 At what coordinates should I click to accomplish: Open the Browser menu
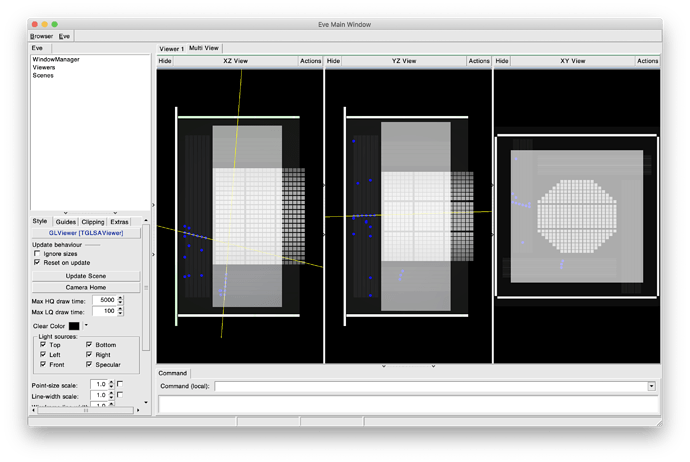point(41,36)
